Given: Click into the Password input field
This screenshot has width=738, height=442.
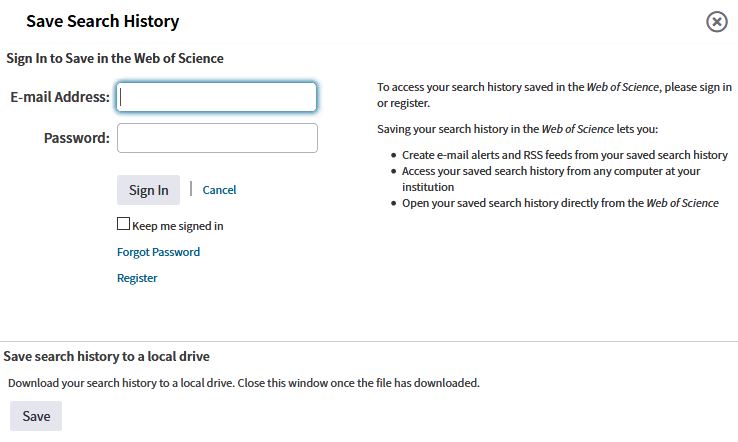Looking at the screenshot, I should point(217,138).
